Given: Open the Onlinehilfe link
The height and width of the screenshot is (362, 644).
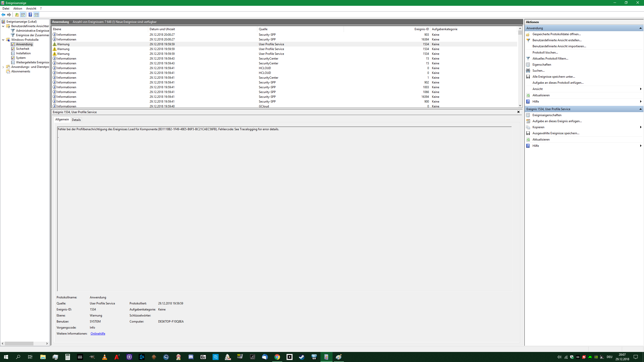Looking at the screenshot, I should pos(98,334).
